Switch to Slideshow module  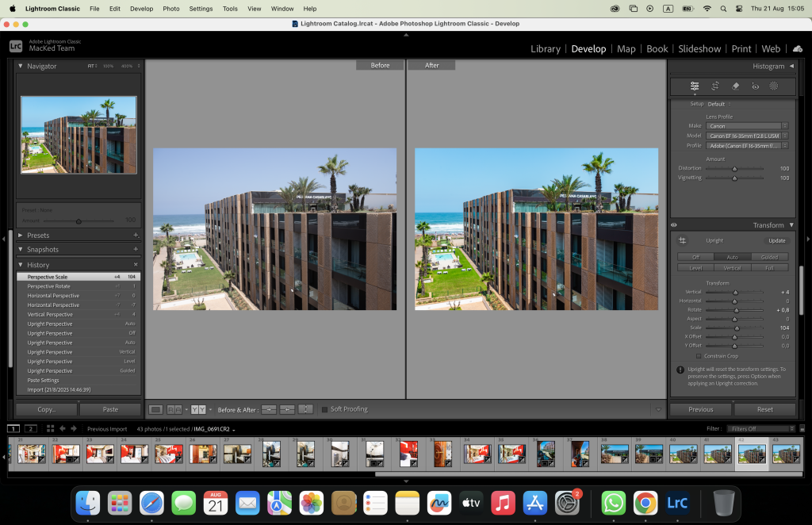coord(699,48)
